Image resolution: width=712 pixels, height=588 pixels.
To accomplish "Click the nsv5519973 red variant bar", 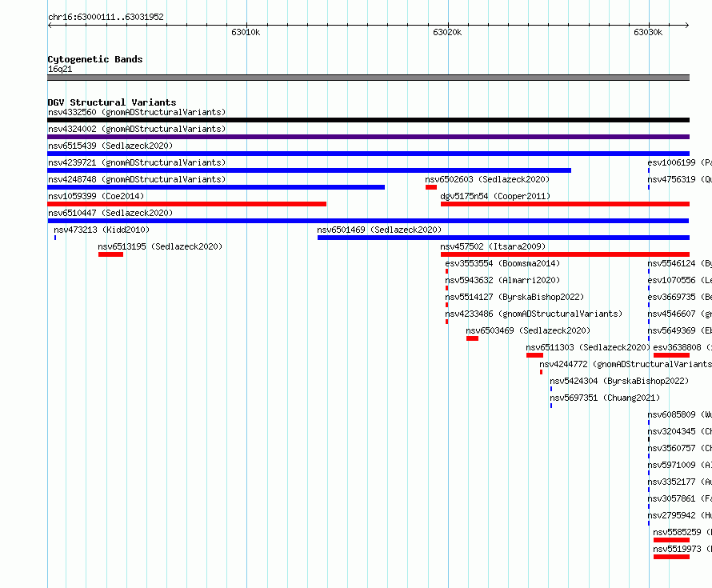I will tap(671, 557).
